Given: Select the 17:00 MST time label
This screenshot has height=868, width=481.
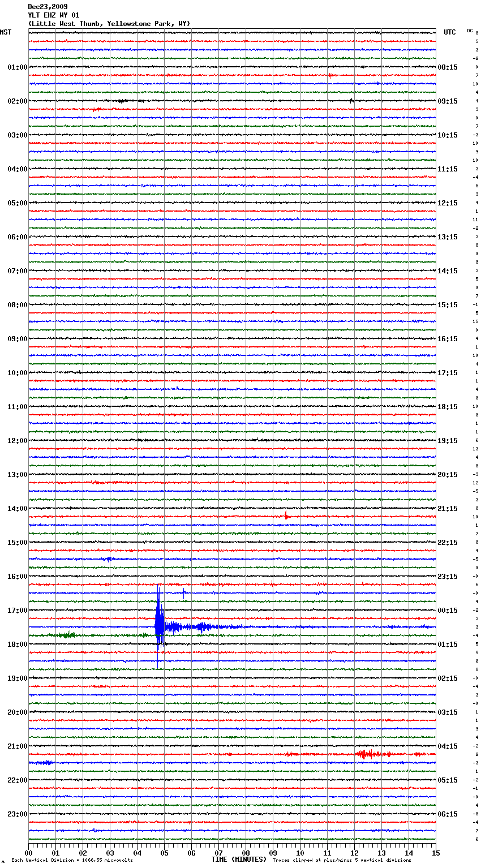Looking at the screenshot, I should point(17,611).
